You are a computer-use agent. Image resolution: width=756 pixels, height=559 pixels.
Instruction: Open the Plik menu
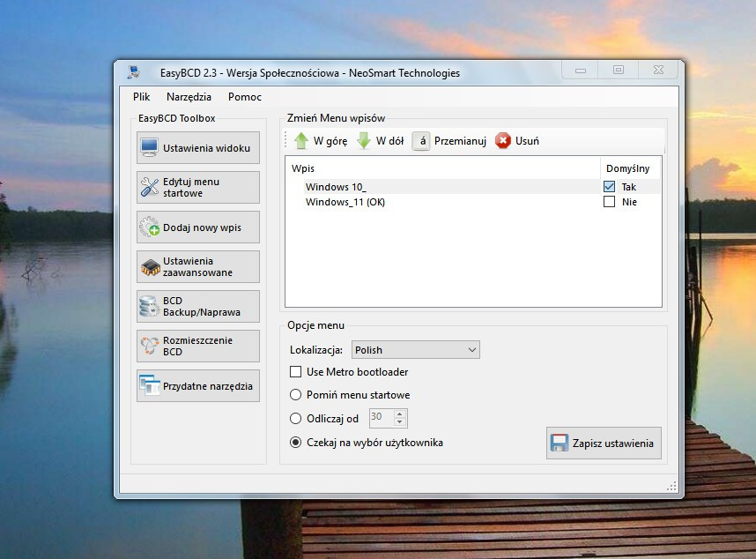click(141, 97)
